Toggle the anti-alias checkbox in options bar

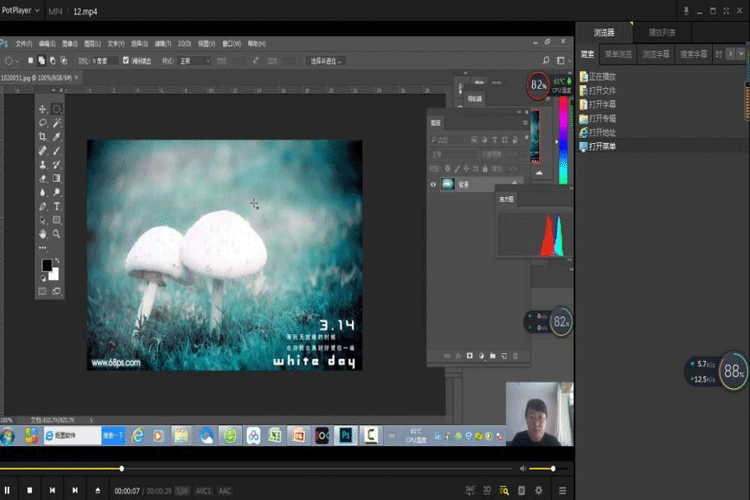pos(125,60)
